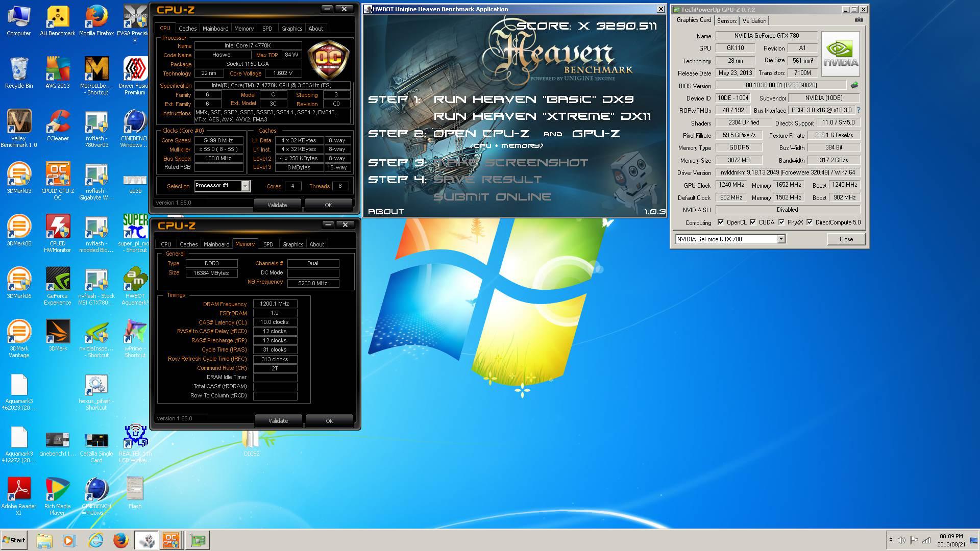Image resolution: width=980 pixels, height=551 pixels.
Task: Click the NVIDIA logo in GPU-Z
Action: click(841, 54)
